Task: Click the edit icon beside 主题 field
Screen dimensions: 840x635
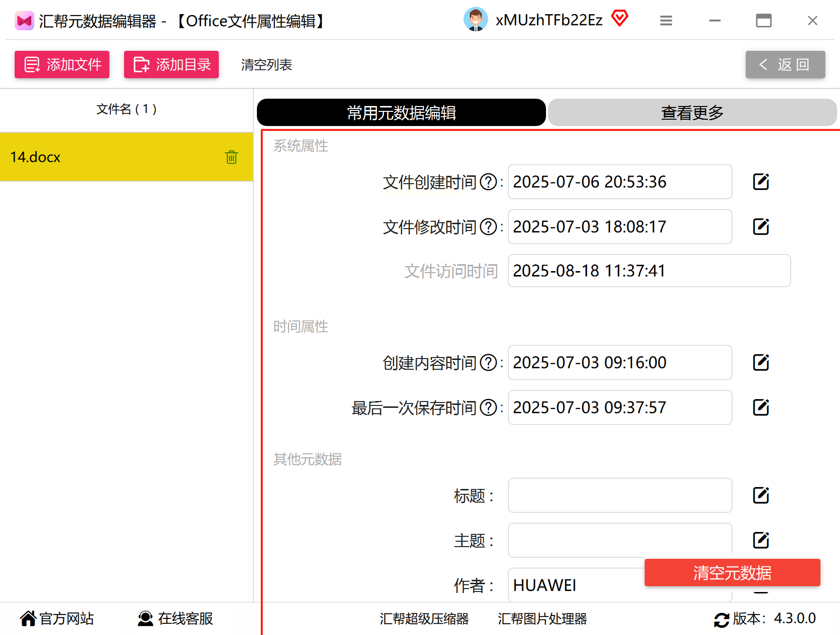Action: click(761, 540)
